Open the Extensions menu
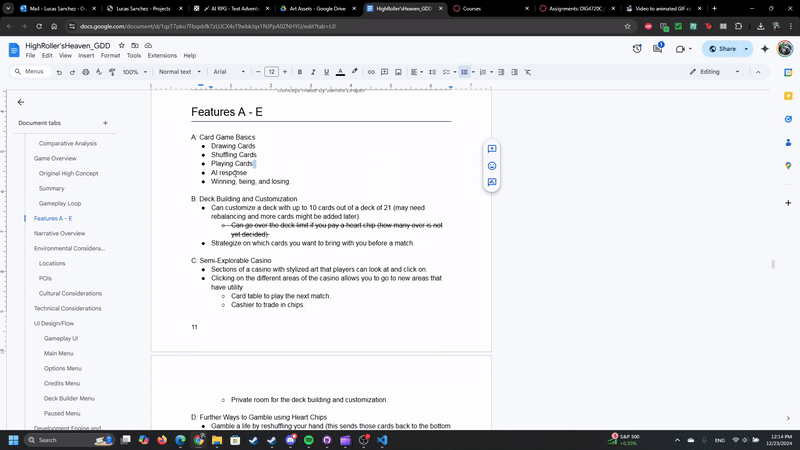The width and height of the screenshot is (800, 450). [x=161, y=56]
